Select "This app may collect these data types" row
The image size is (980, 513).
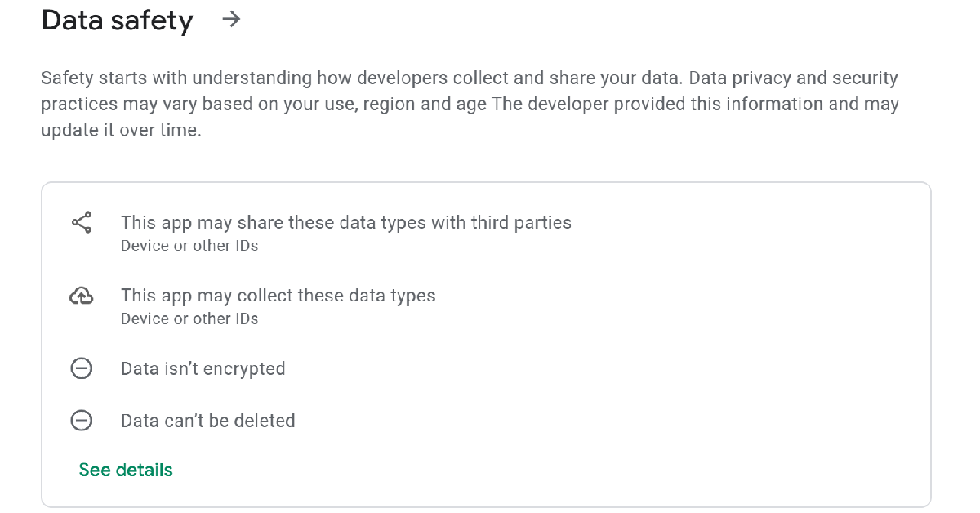(278, 296)
